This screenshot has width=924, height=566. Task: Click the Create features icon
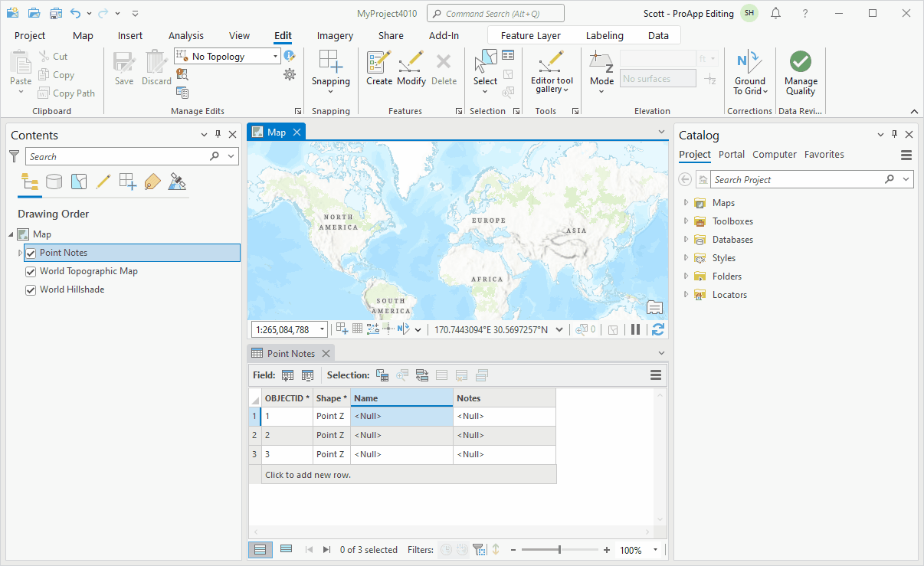(378, 63)
